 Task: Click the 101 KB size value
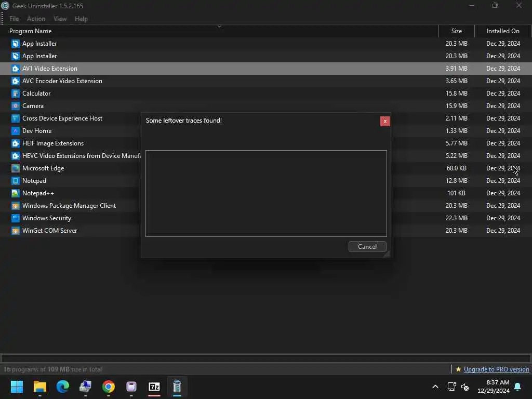[456, 193]
